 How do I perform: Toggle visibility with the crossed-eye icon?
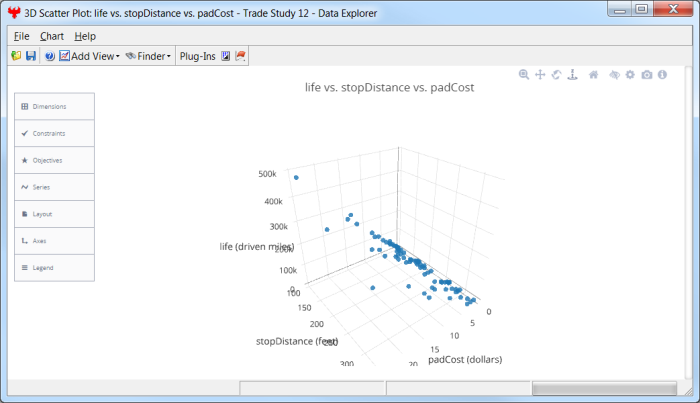614,75
